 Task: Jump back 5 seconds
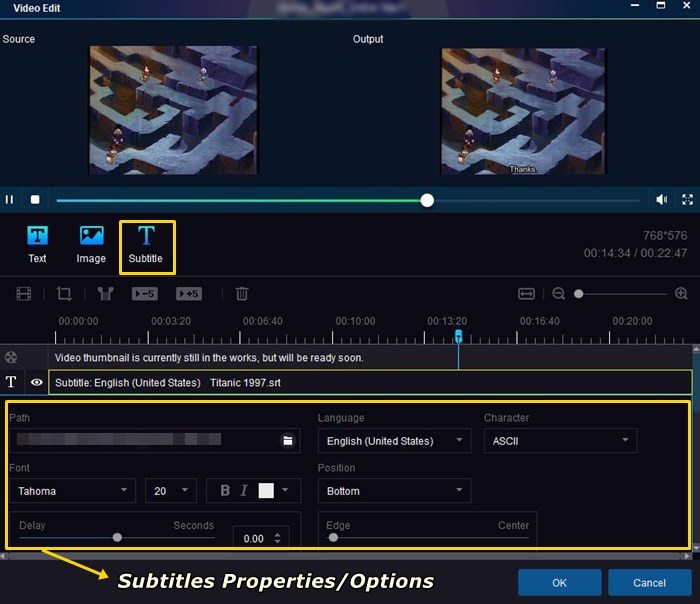click(x=145, y=294)
